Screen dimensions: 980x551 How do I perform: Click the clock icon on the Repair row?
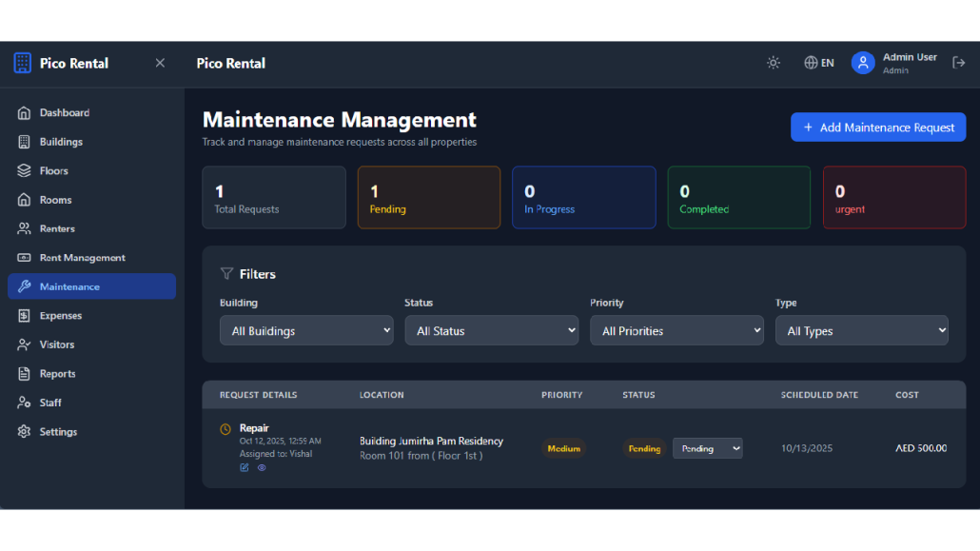(225, 429)
